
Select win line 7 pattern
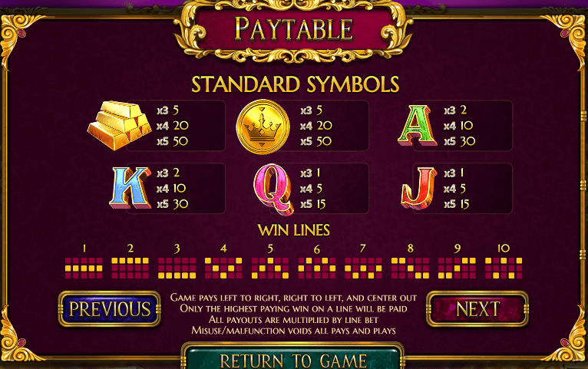pyautogui.click(x=363, y=269)
